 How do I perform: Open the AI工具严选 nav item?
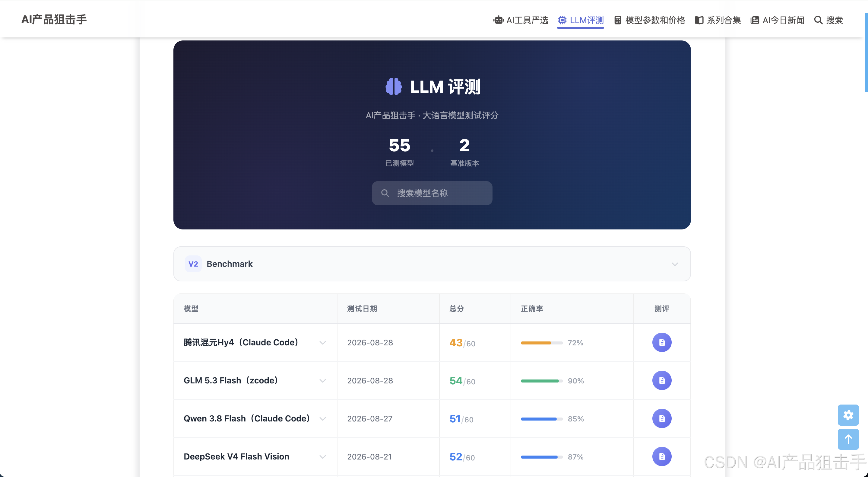pyautogui.click(x=521, y=20)
